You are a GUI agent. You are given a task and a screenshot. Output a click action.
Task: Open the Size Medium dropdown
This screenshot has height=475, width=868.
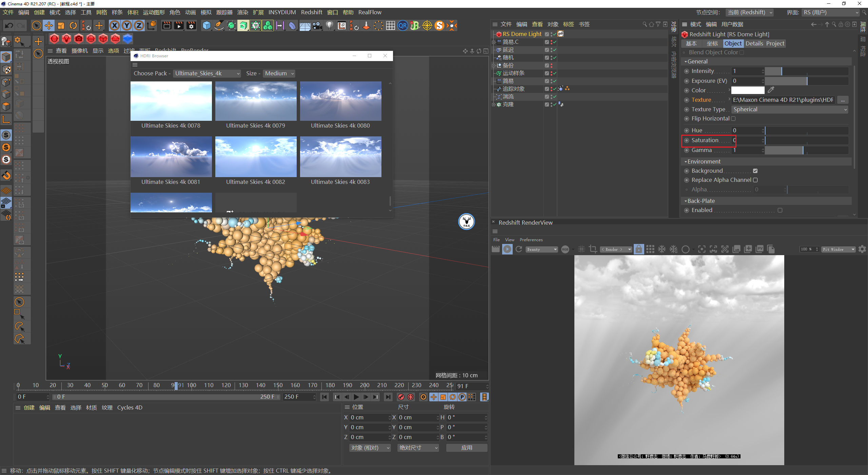[x=279, y=74]
